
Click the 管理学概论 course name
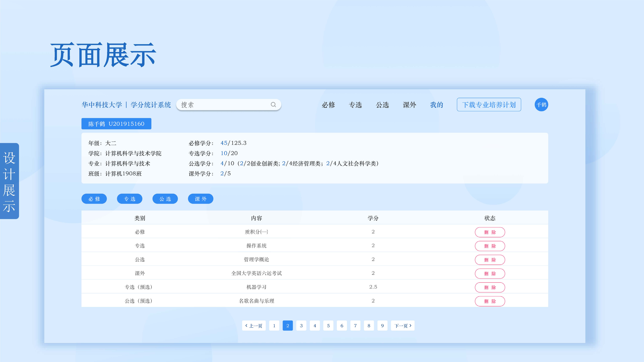pos(257,259)
